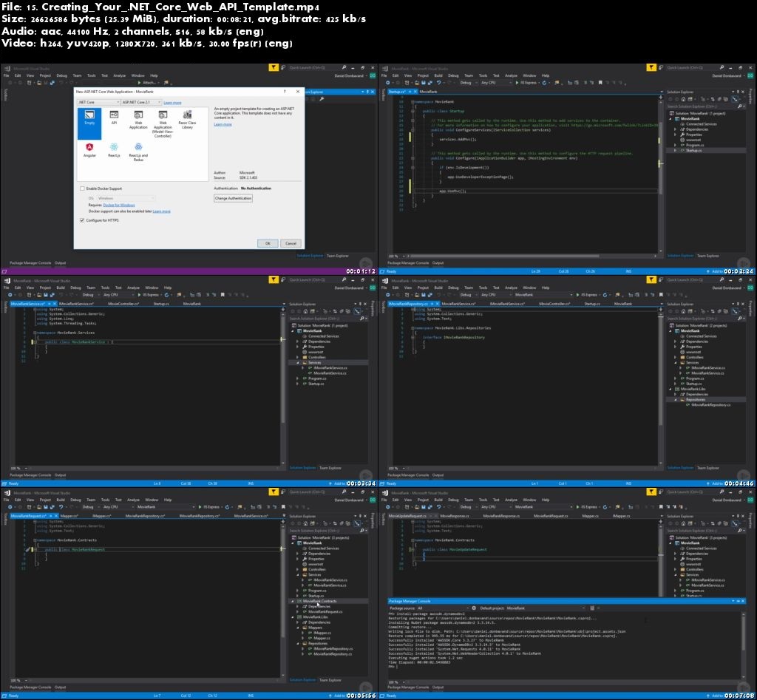
Task: Click the Solution Explorer Home icon in the 00:05:56 frame
Action: (305, 524)
